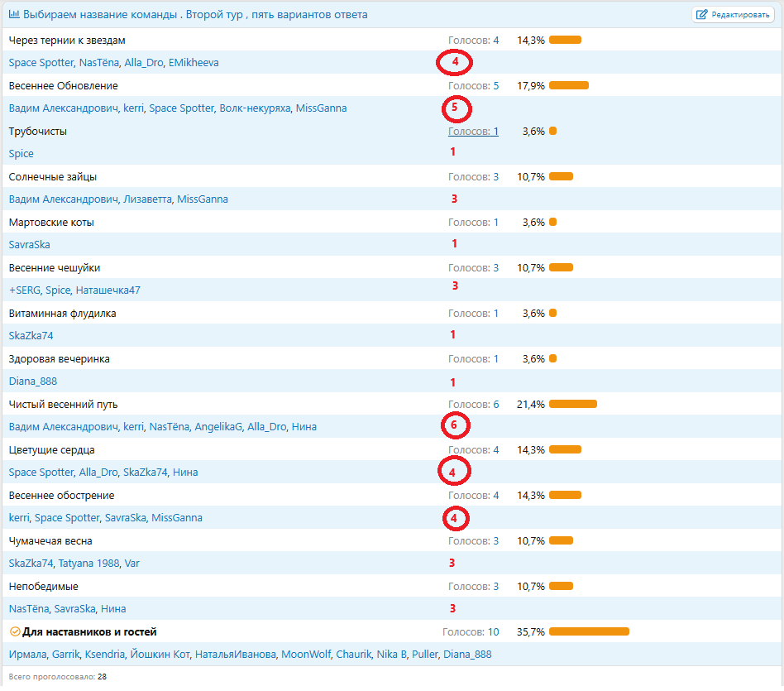Click kerri under Весеннее обострение
The image size is (784, 691).
tap(18, 518)
